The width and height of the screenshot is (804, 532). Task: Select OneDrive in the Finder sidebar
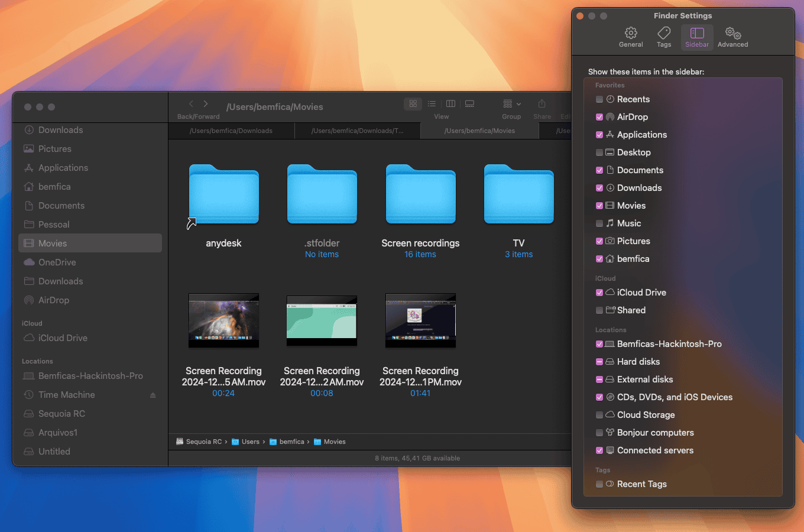(x=57, y=262)
